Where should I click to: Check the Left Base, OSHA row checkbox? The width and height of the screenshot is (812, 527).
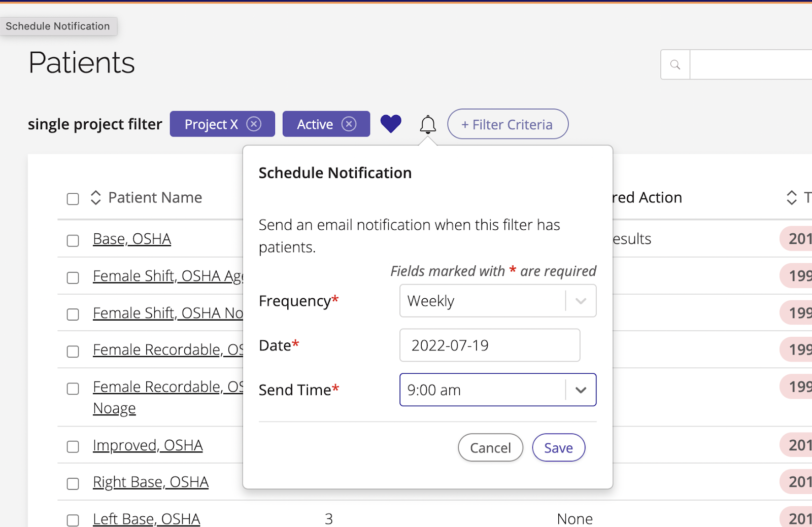click(x=73, y=520)
